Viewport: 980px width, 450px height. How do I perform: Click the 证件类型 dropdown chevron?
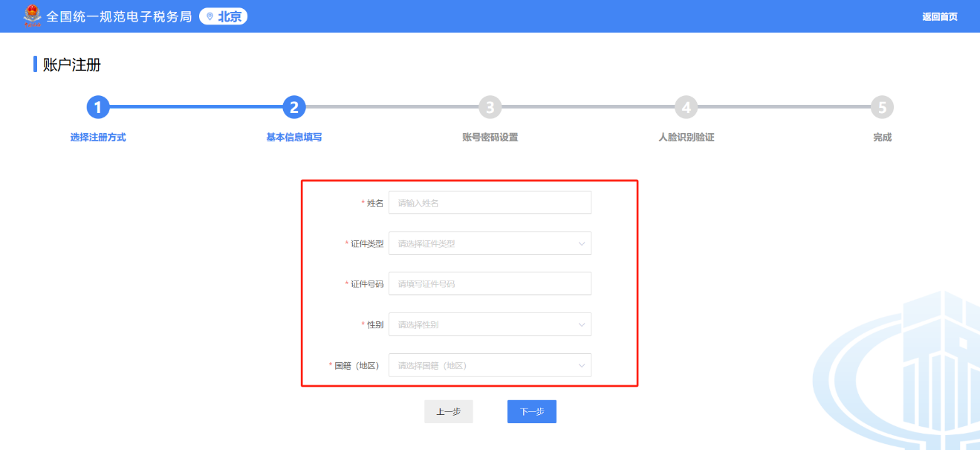581,243
